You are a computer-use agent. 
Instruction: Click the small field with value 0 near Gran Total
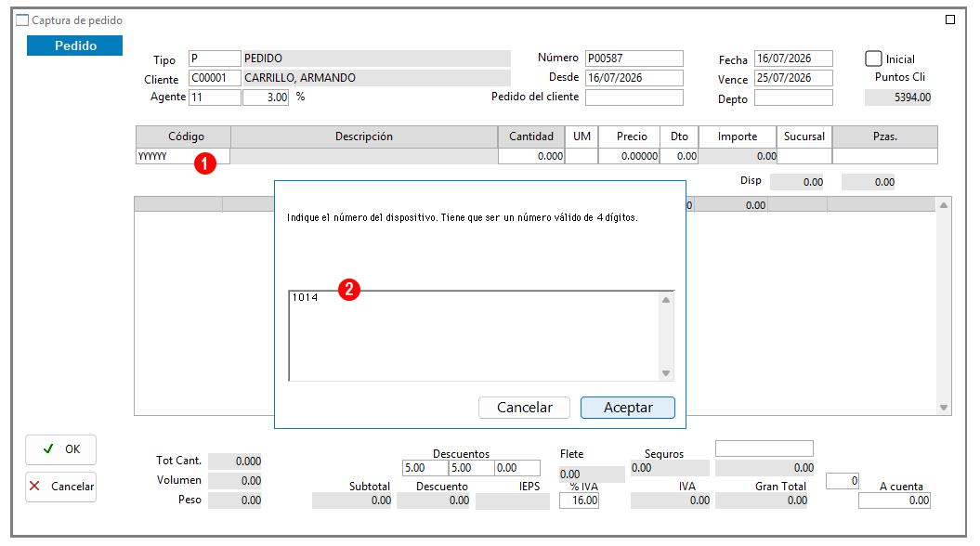click(x=842, y=481)
